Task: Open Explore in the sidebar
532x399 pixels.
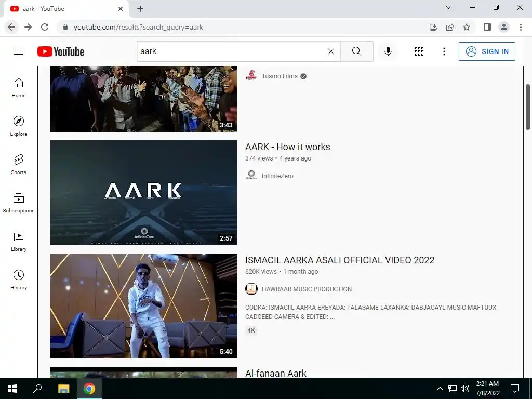Action: pos(19,126)
